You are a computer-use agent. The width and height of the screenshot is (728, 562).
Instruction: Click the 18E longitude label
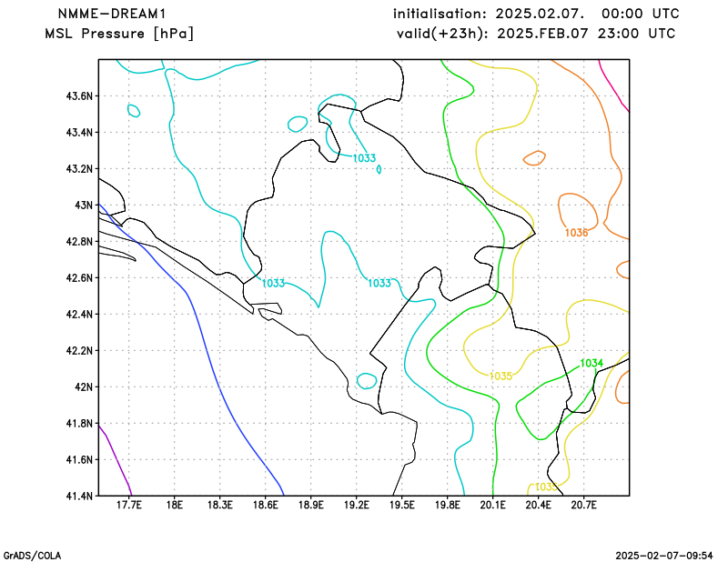point(175,506)
